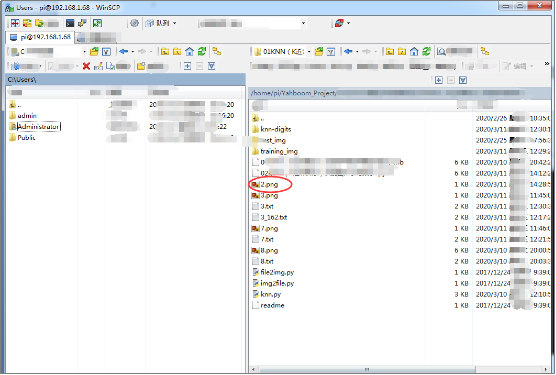Select the readme file
Screen dimensions: 556x375
(x=272, y=305)
